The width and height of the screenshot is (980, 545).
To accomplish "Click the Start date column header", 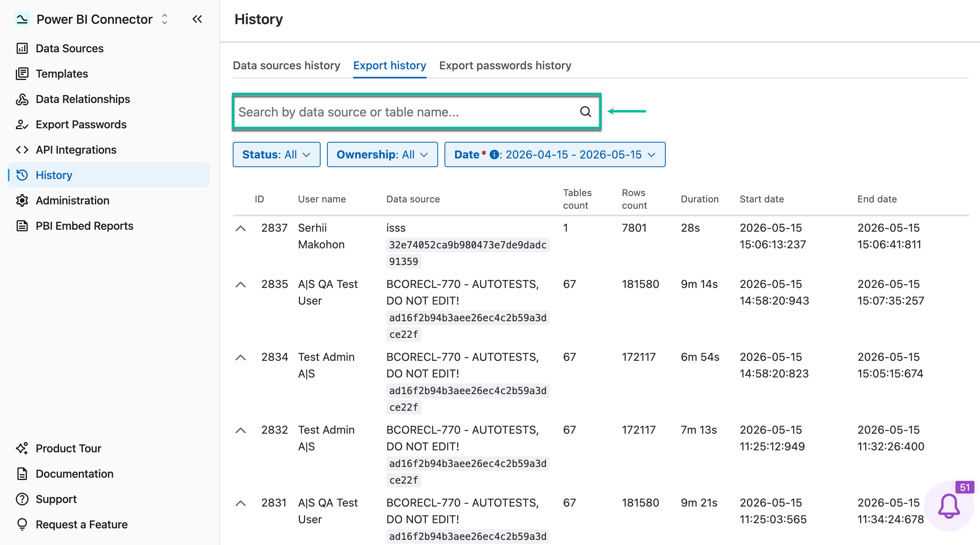I will (x=762, y=199).
